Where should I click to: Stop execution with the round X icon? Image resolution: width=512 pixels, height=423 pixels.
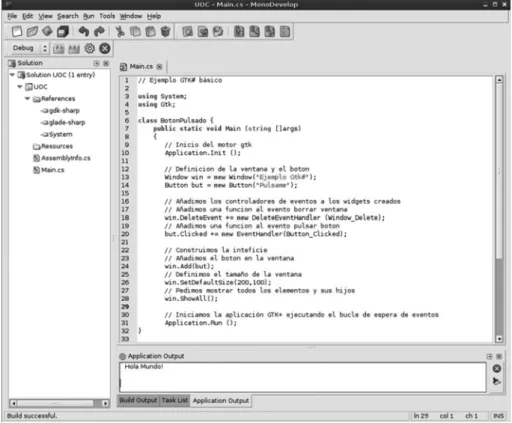coord(105,49)
